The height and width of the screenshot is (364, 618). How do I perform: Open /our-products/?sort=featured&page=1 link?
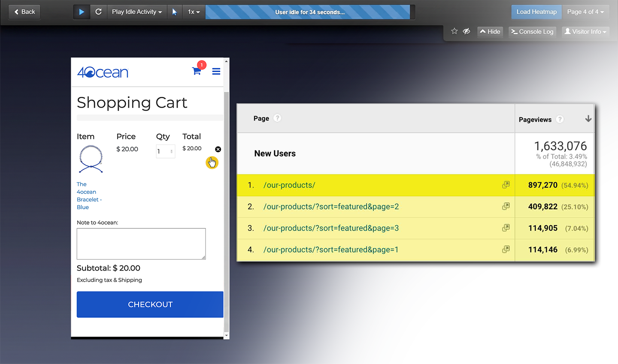coord(331,250)
